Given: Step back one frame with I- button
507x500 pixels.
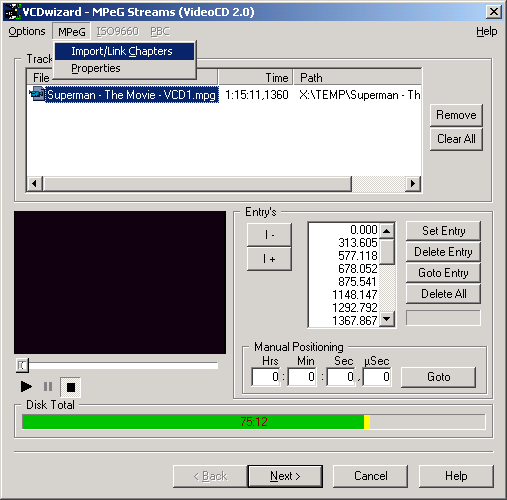Looking at the screenshot, I should pos(269,235).
